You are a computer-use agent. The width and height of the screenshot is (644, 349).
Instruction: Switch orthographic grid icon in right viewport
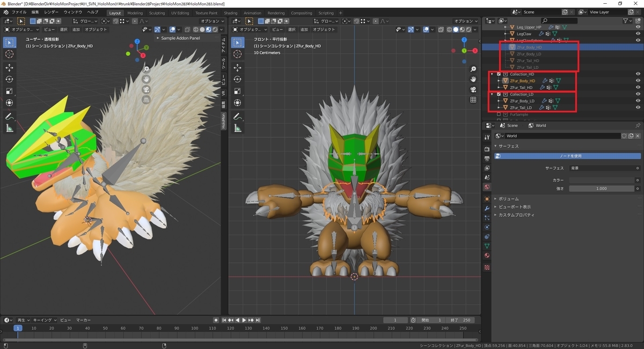[473, 100]
